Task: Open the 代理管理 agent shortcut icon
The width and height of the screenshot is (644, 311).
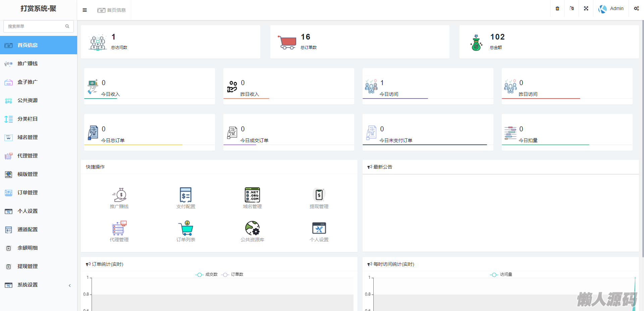Action: [119, 228]
